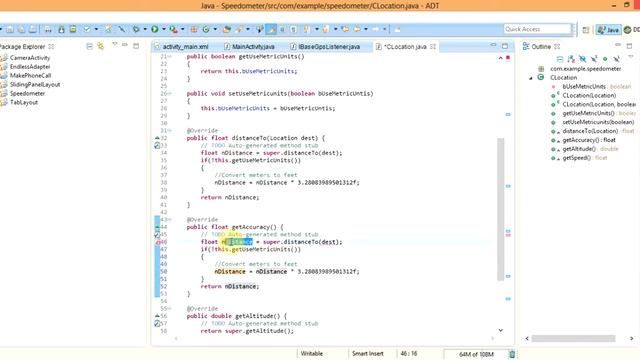Close the CLocation.java tab
This screenshot has height=360, width=640.
(x=433, y=47)
